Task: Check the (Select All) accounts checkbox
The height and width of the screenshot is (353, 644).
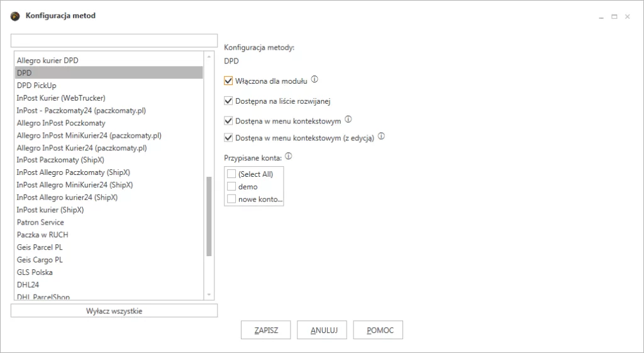Action: [231, 174]
